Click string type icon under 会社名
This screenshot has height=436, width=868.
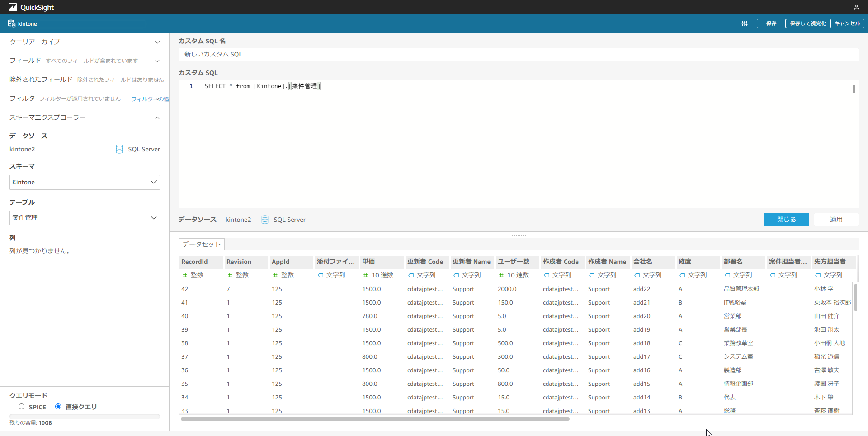[637, 275]
